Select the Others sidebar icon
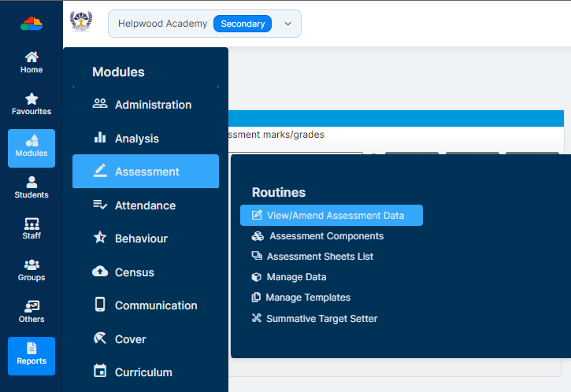The width and height of the screenshot is (571, 392). click(x=32, y=312)
